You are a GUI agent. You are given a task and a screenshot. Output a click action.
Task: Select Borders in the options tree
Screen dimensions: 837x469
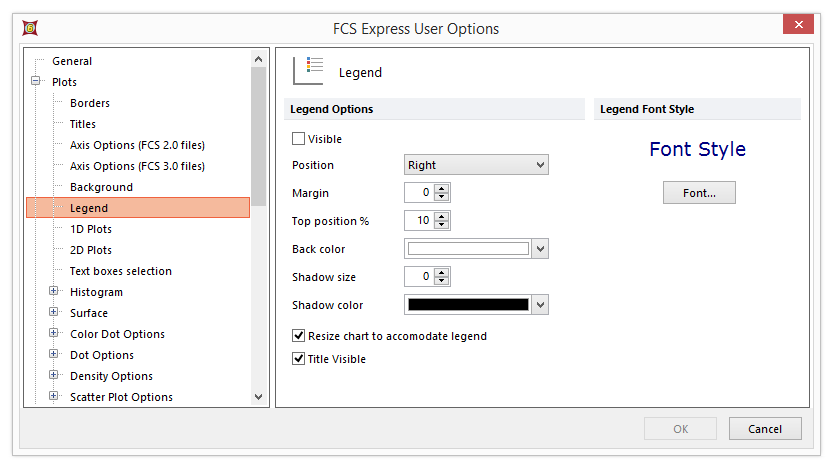click(x=90, y=103)
